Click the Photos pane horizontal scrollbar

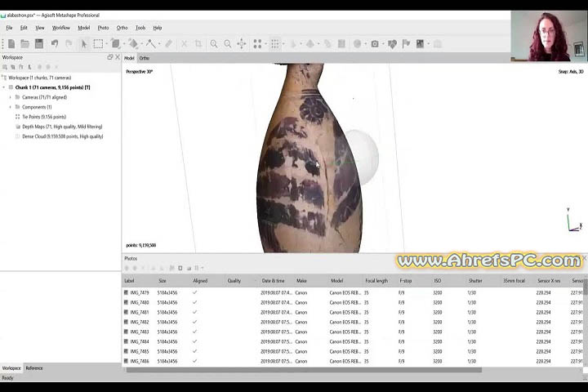(x=304, y=370)
